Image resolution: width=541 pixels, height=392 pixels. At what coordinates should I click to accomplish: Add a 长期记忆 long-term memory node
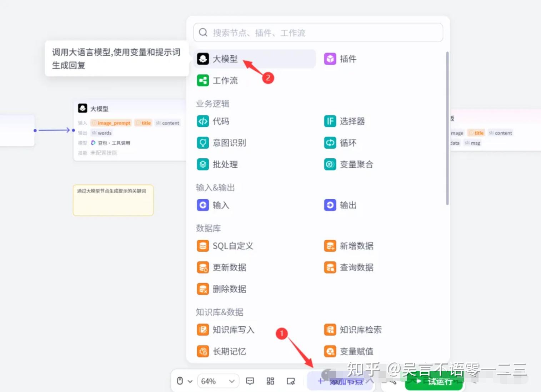[x=229, y=351]
